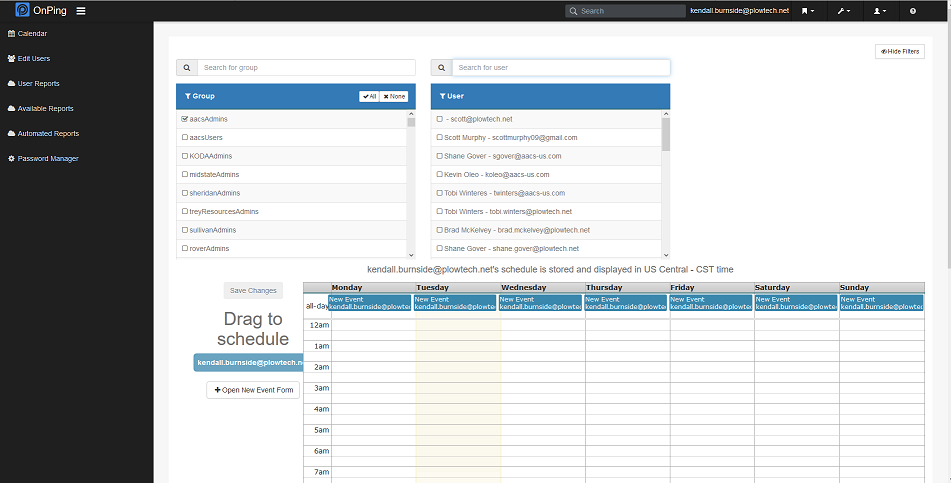Expand the user account dropdown
This screenshot has width=951, height=483.
(x=880, y=11)
